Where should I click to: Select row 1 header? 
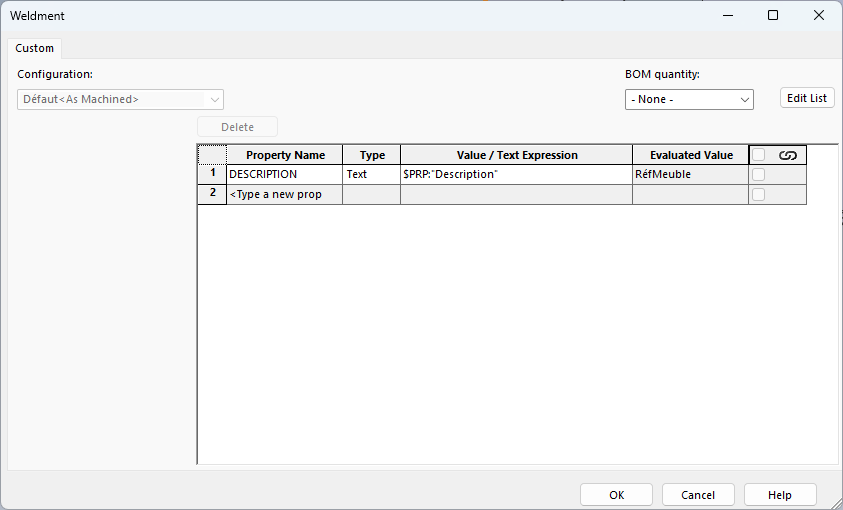[x=212, y=174]
